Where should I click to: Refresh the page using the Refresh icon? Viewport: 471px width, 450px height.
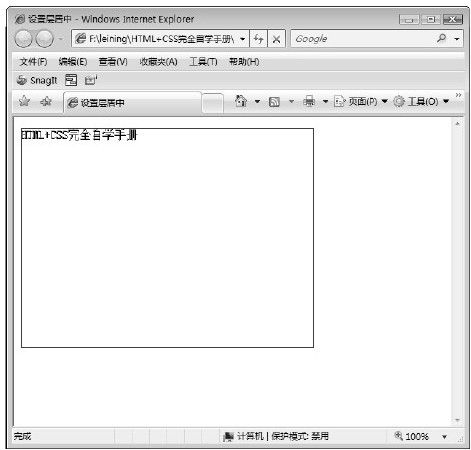click(x=258, y=39)
